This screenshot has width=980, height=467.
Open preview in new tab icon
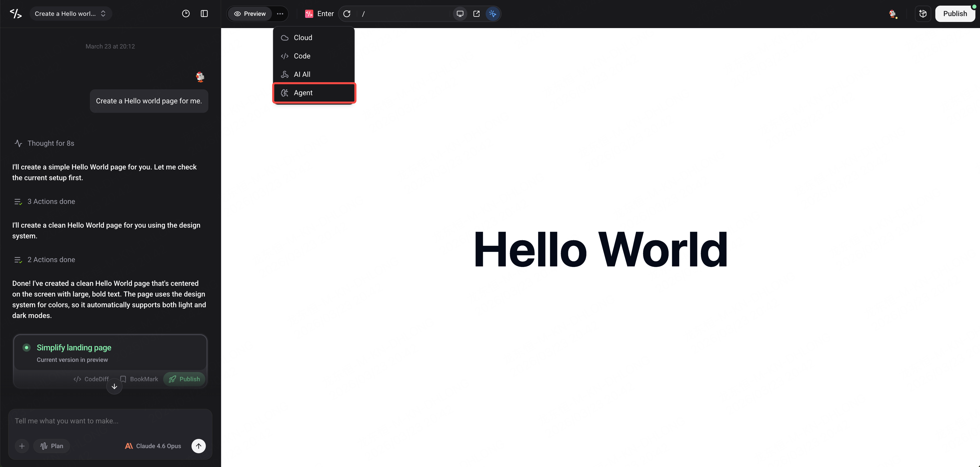(476, 14)
